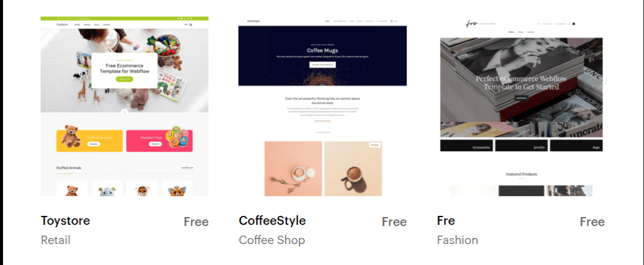Image resolution: width=644 pixels, height=265 pixels.
Task: Click the Free price on Fre
Action: click(592, 222)
